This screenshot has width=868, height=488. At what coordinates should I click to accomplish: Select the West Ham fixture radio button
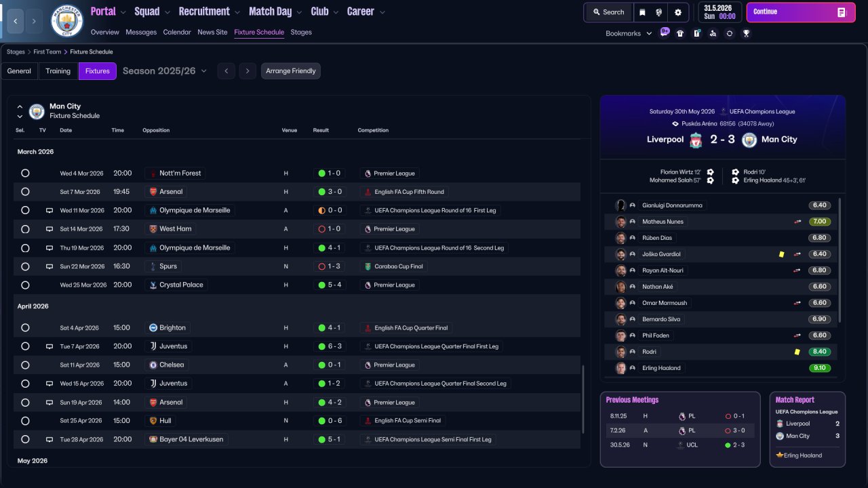coord(25,229)
